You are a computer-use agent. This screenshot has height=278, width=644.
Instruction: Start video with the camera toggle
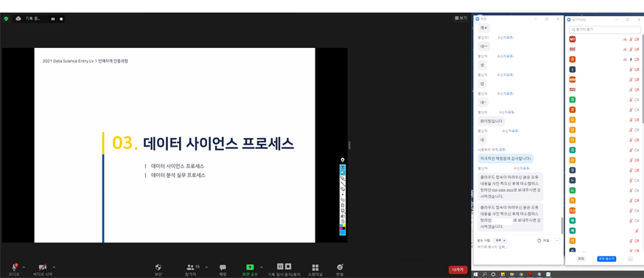tap(43, 267)
